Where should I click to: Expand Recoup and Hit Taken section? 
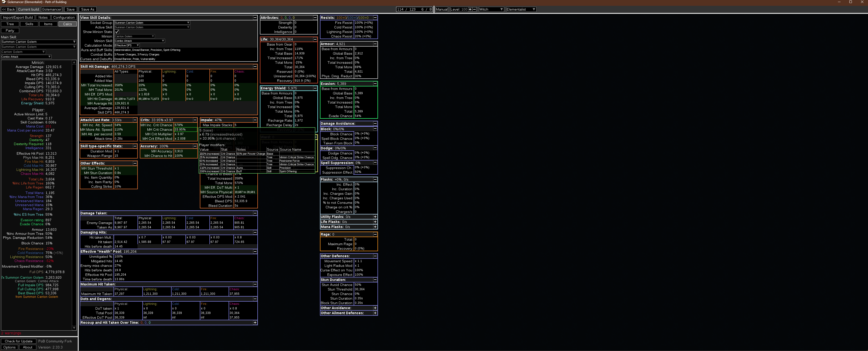(x=255, y=323)
